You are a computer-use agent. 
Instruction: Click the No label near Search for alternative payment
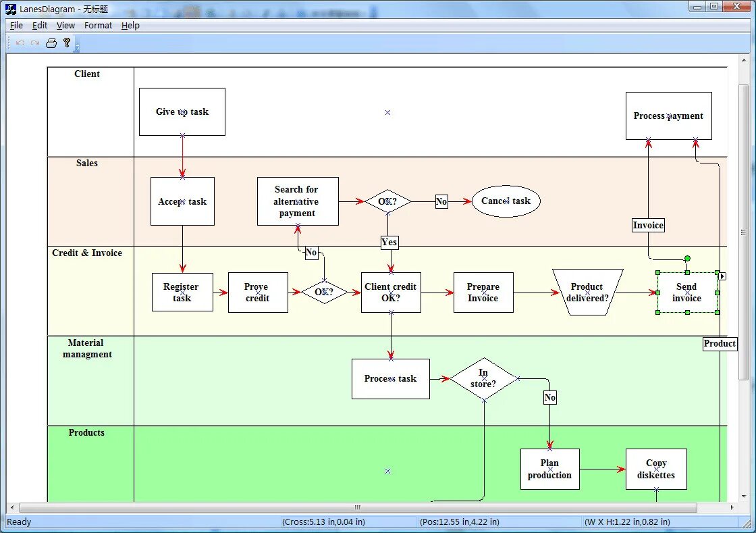pos(311,253)
